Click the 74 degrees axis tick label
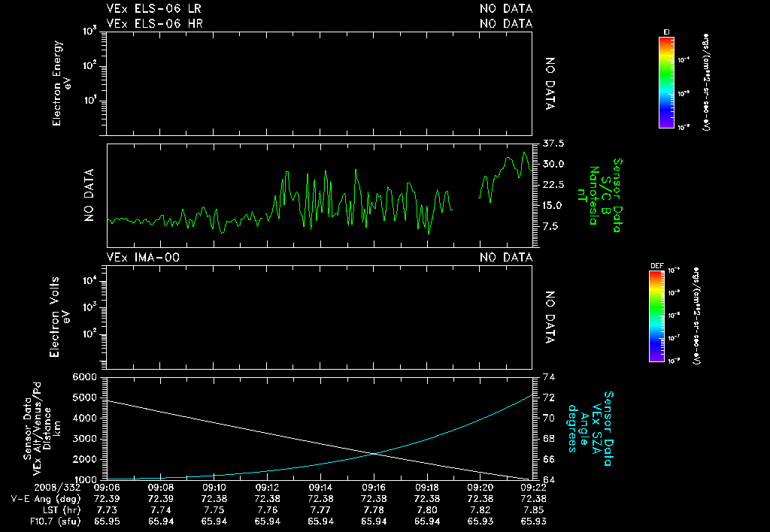This screenshot has width=770, height=532. 549,377
